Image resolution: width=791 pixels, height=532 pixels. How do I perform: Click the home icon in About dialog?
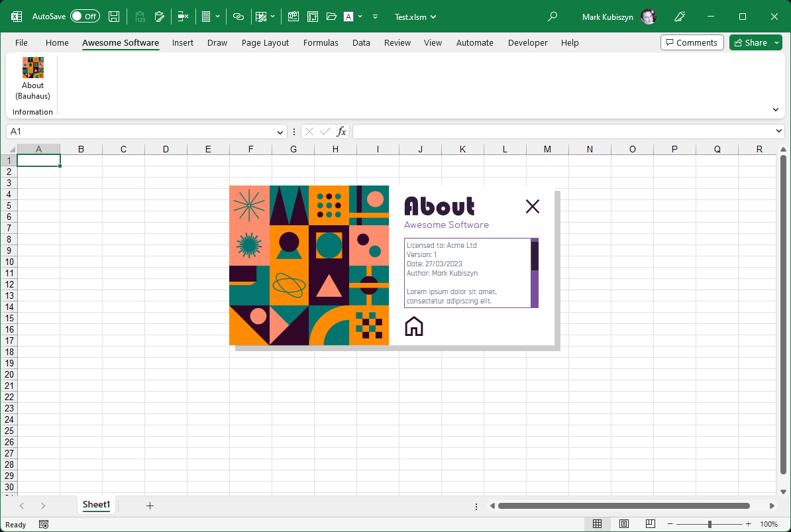point(413,326)
